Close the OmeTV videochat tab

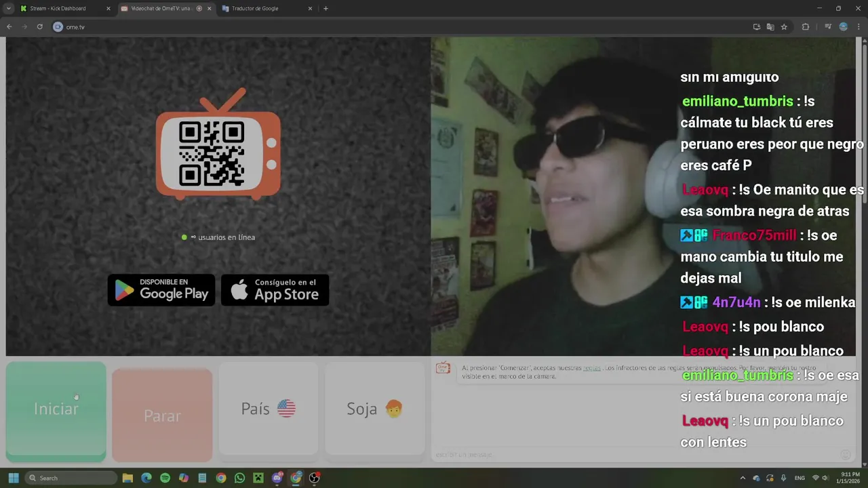[x=209, y=9]
